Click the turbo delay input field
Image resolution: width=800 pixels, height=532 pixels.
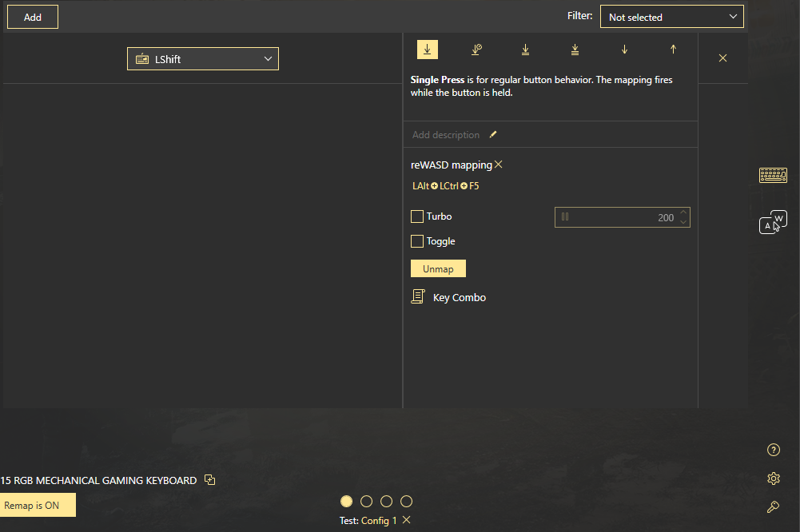[615, 217]
